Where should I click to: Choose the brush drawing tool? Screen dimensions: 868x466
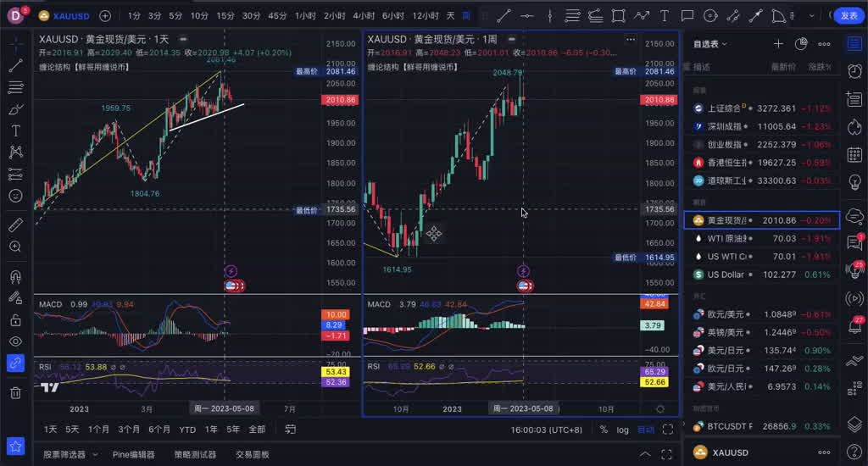15,109
